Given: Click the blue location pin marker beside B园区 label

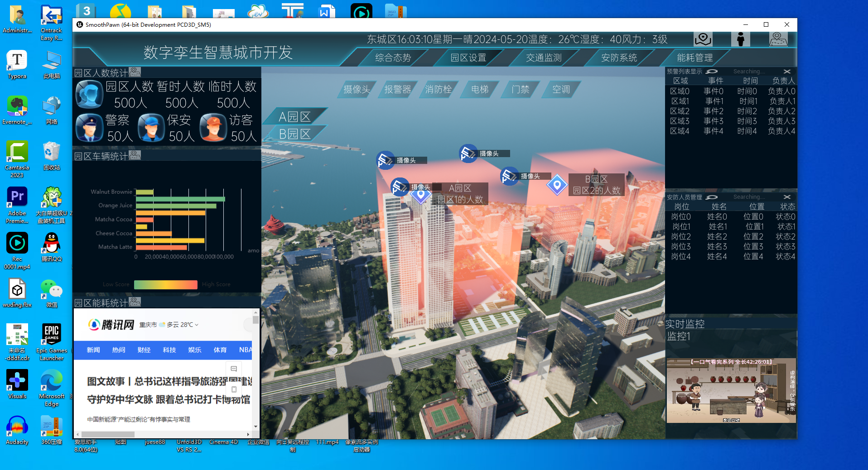Looking at the screenshot, I should (x=557, y=185).
